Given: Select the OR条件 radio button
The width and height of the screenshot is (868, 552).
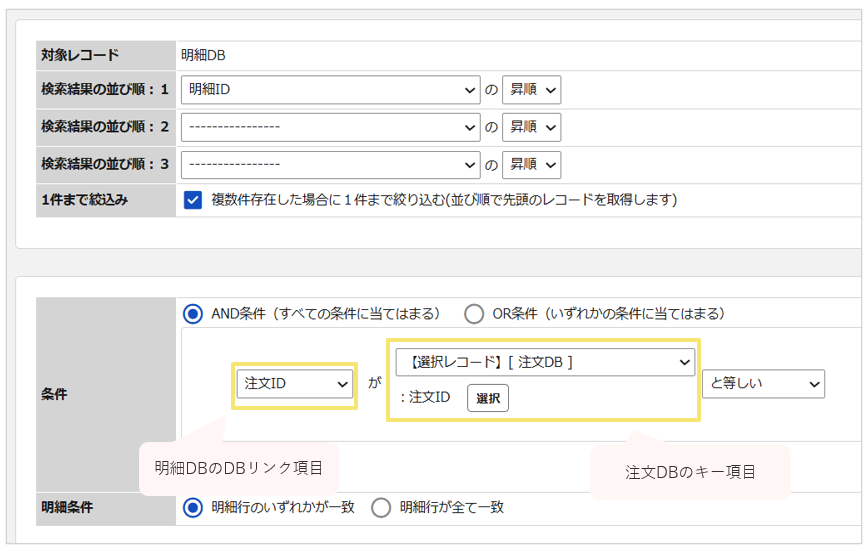Looking at the screenshot, I should point(474,314).
